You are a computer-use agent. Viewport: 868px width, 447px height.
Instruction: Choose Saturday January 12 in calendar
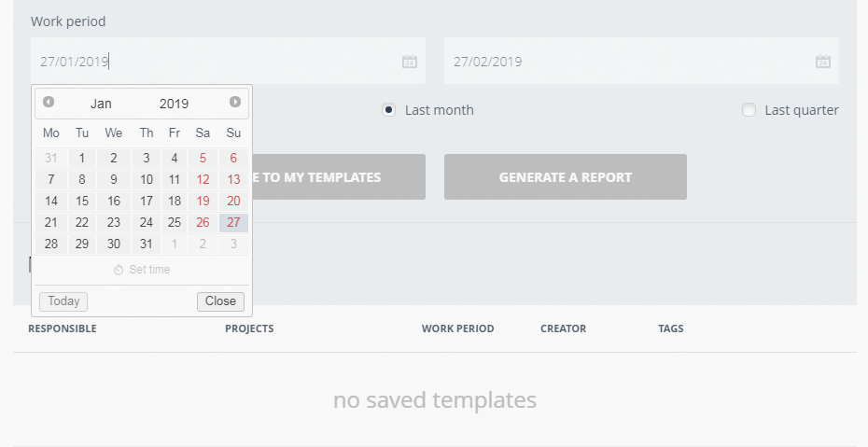[x=203, y=180]
